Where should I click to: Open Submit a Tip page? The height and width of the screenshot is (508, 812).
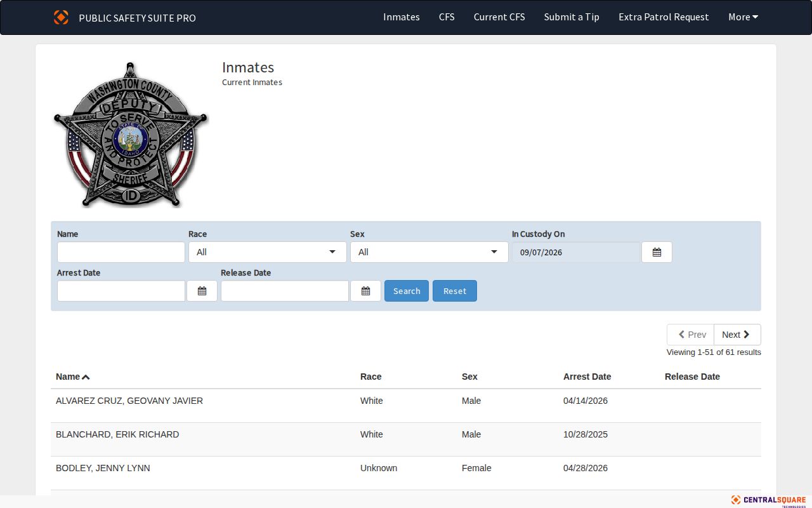tap(572, 17)
